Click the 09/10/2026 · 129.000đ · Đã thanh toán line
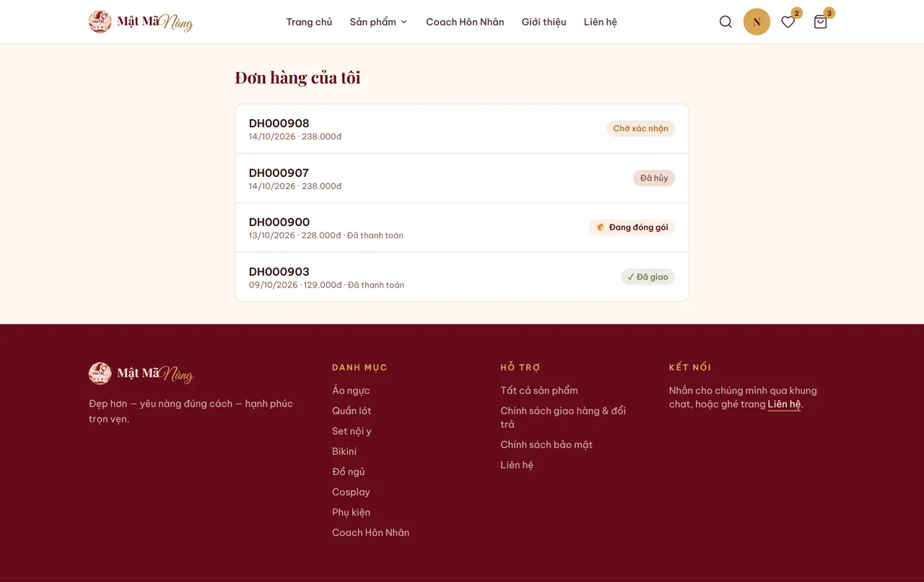 pos(326,285)
